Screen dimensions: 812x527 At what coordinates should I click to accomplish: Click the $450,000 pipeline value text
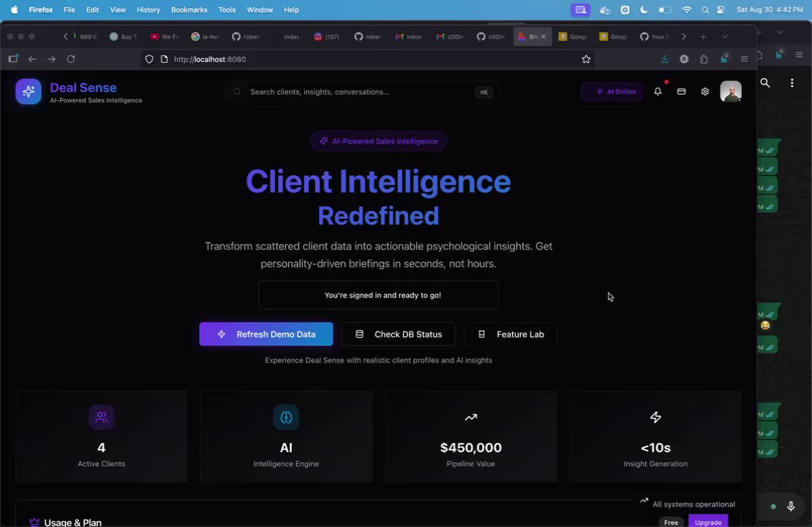coord(470,447)
